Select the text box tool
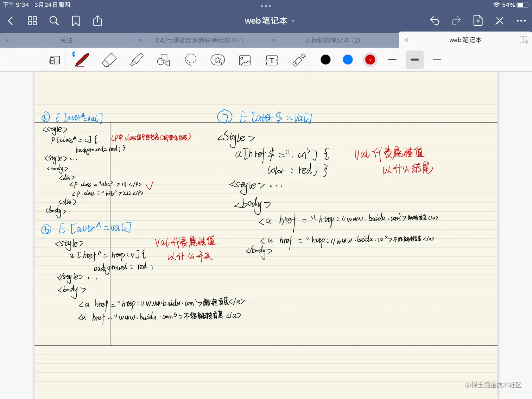The image size is (532, 399). pos(272,60)
